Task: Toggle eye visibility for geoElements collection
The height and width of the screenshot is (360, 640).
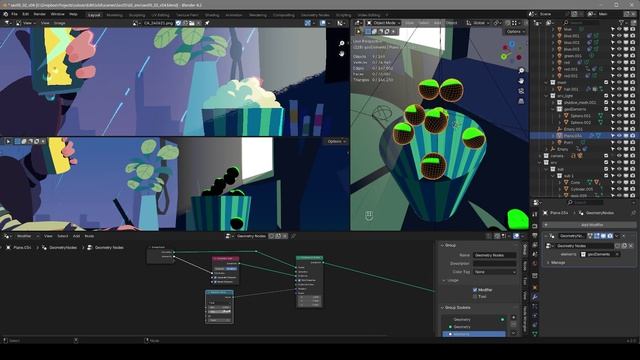Action: (619, 109)
